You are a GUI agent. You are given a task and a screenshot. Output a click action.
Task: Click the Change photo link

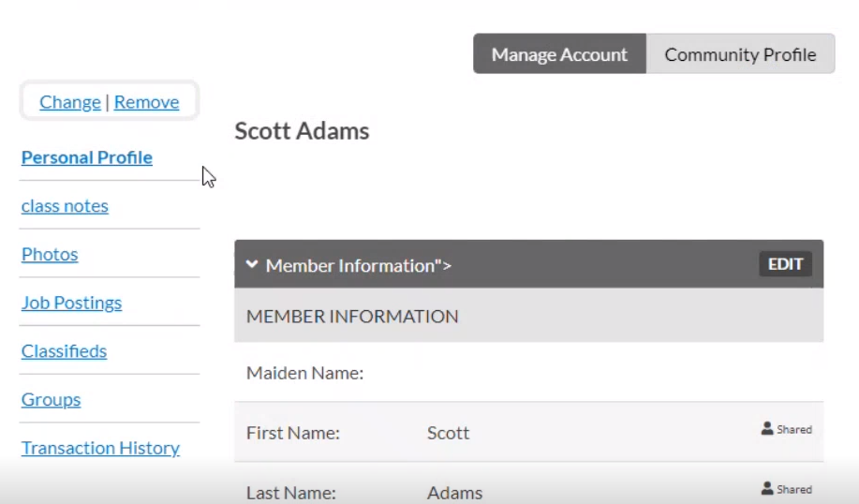pos(70,102)
